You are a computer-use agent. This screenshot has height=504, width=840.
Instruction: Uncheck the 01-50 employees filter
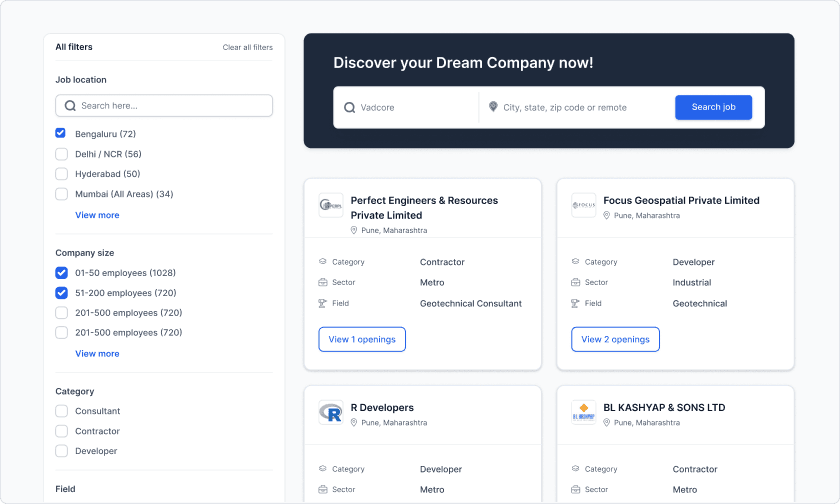pos(61,273)
